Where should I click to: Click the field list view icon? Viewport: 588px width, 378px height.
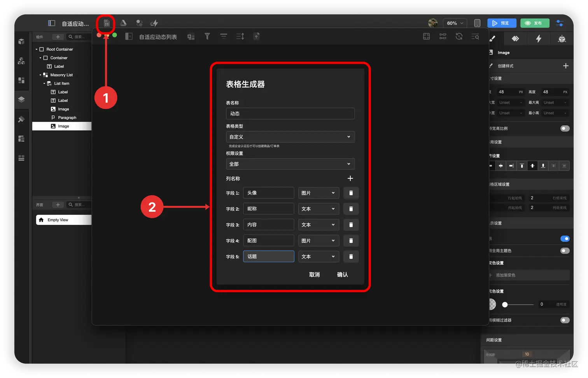coord(443,37)
